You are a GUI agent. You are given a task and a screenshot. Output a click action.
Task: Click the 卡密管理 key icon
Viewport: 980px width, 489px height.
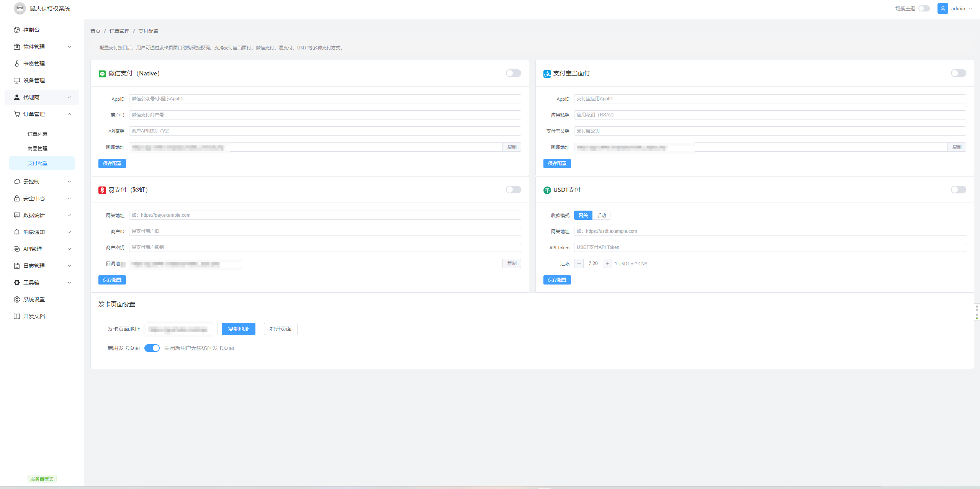click(x=17, y=64)
